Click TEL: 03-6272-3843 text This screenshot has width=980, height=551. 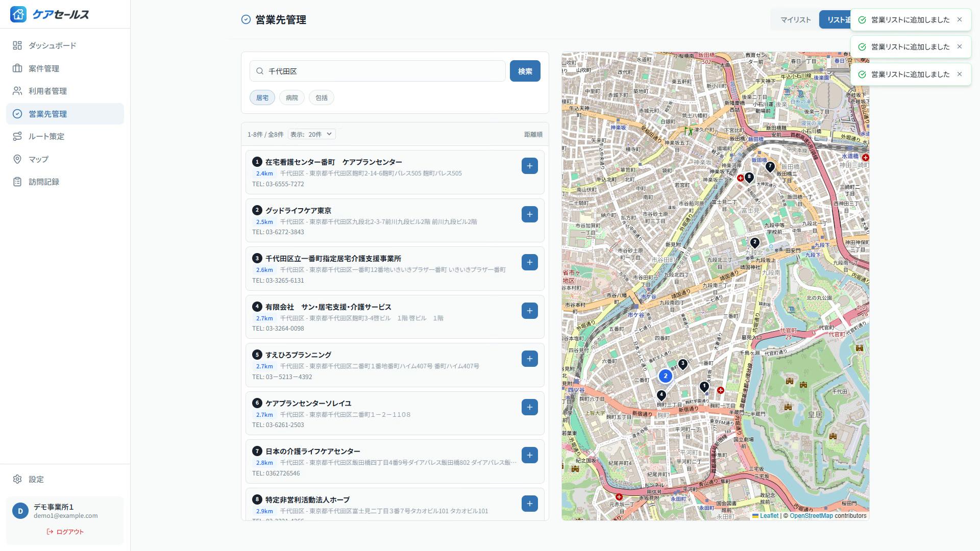point(278,232)
